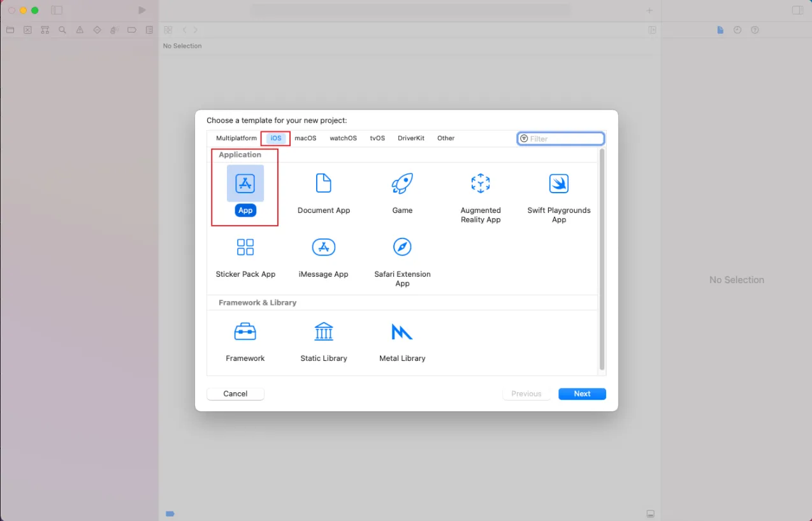Click the template list vertical scrollbar
Screen dimensions: 812x521
tap(602, 259)
